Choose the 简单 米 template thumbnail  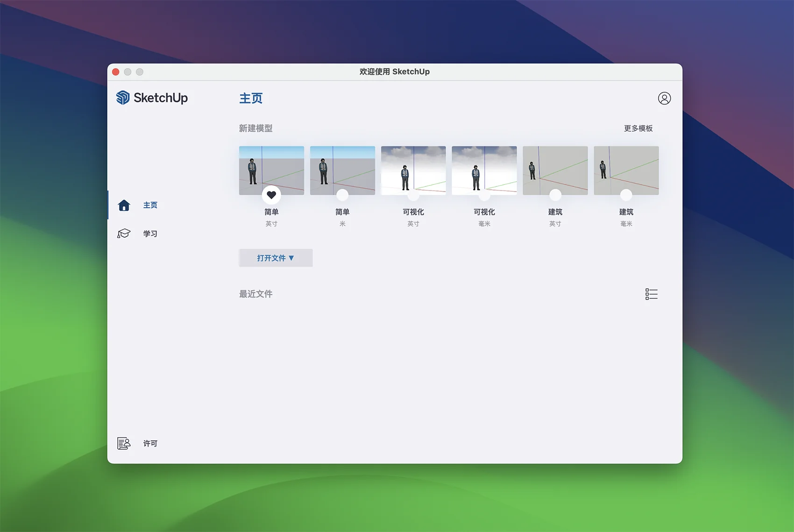(342, 170)
